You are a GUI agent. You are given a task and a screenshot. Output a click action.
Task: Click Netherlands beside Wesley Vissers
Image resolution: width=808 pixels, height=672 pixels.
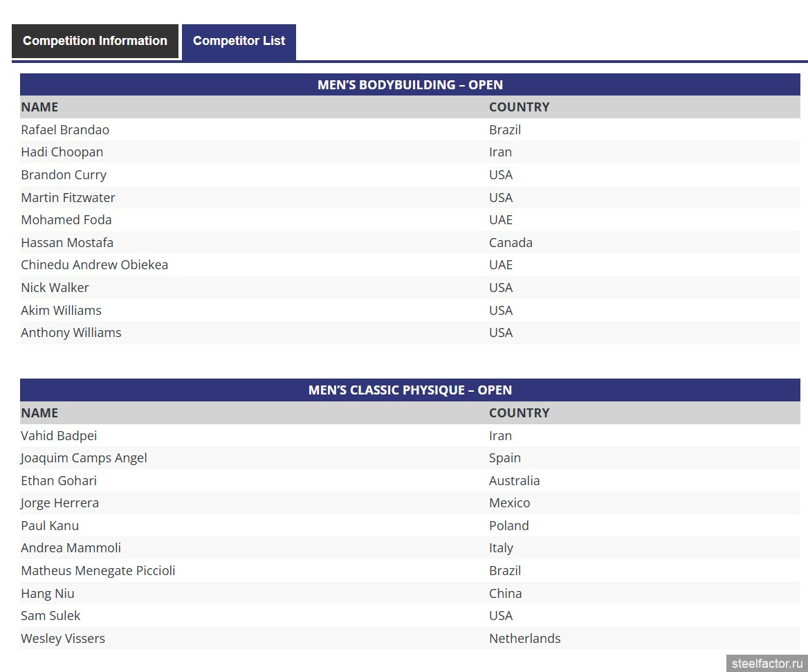click(x=524, y=638)
